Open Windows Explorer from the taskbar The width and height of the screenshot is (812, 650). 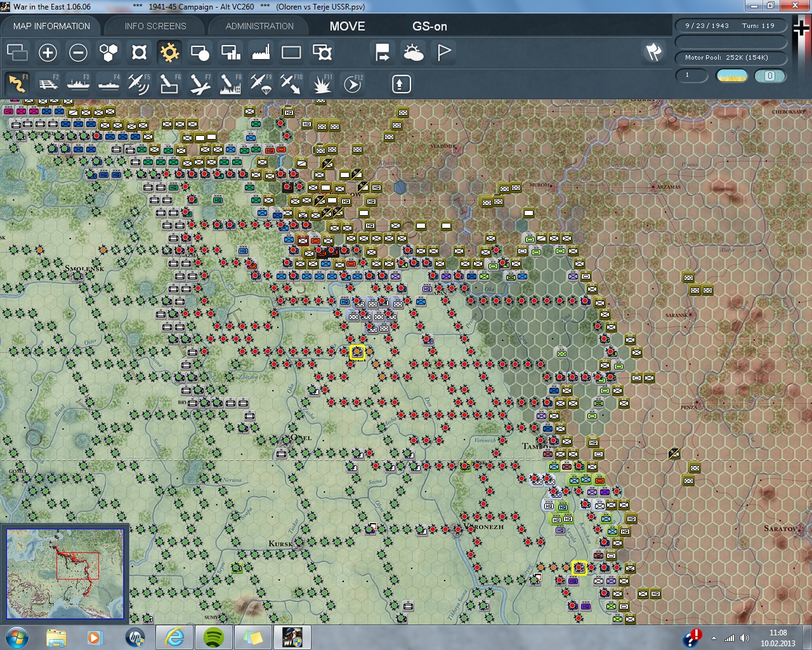click(x=56, y=637)
